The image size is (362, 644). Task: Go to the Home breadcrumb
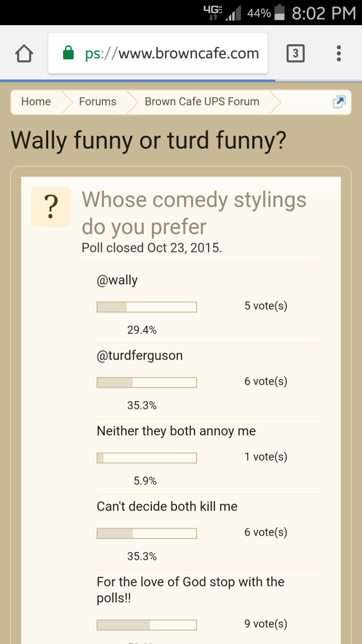pos(36,102)
